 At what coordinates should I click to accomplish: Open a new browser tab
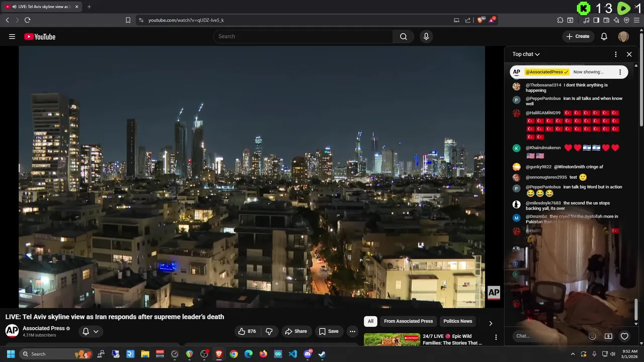point(89,7)
